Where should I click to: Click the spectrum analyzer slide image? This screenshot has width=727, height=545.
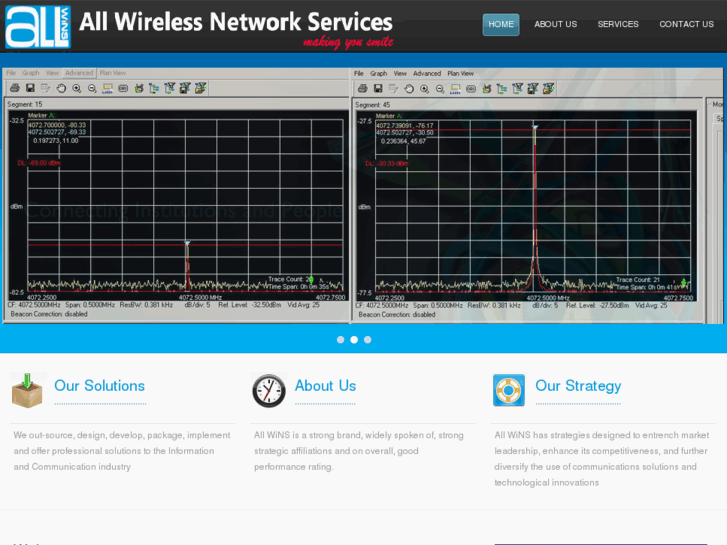363,195
